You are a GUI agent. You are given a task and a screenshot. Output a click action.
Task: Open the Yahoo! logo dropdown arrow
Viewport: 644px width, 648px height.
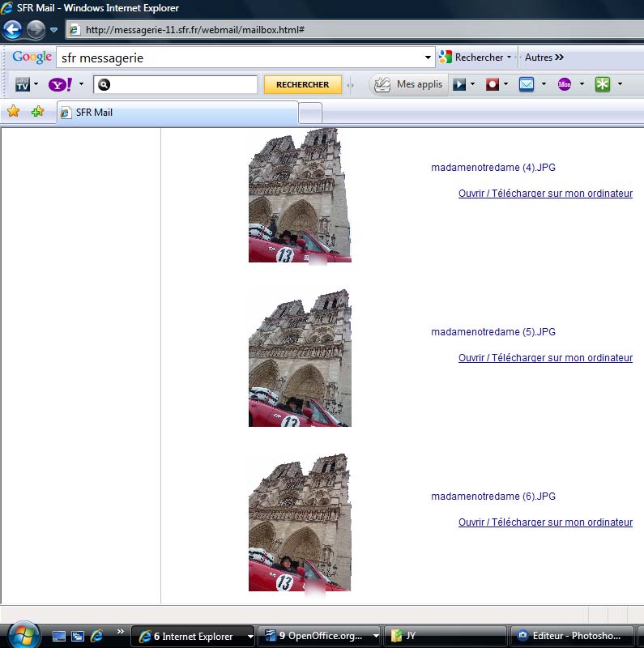pyautogui.click(x=82, y=84)
